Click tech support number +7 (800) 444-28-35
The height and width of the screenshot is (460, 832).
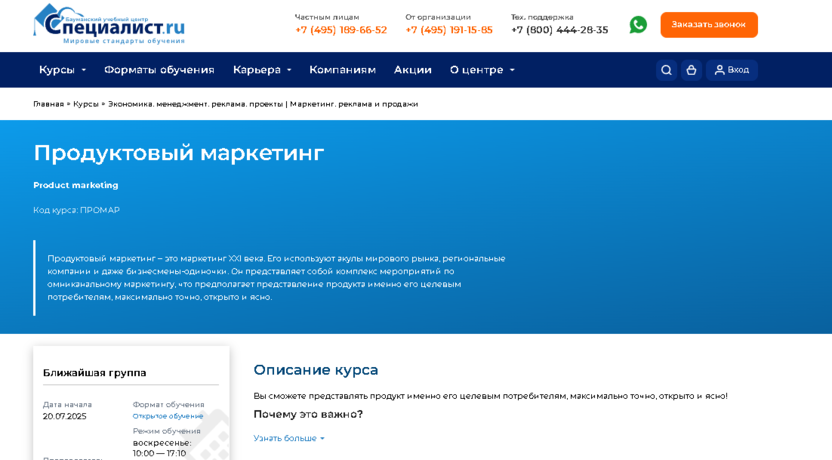pyautogui.click(x=559, y=30)
